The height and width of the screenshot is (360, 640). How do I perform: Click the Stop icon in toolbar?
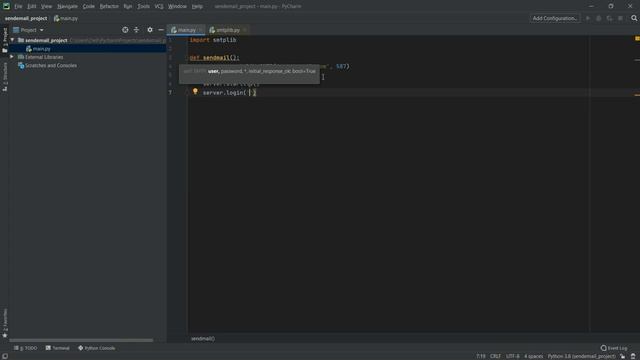coord(620,18)
